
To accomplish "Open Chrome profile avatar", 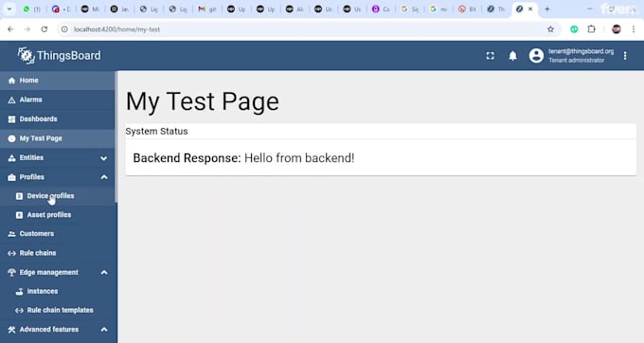I will pyautogui.click(x=617, y=29).
